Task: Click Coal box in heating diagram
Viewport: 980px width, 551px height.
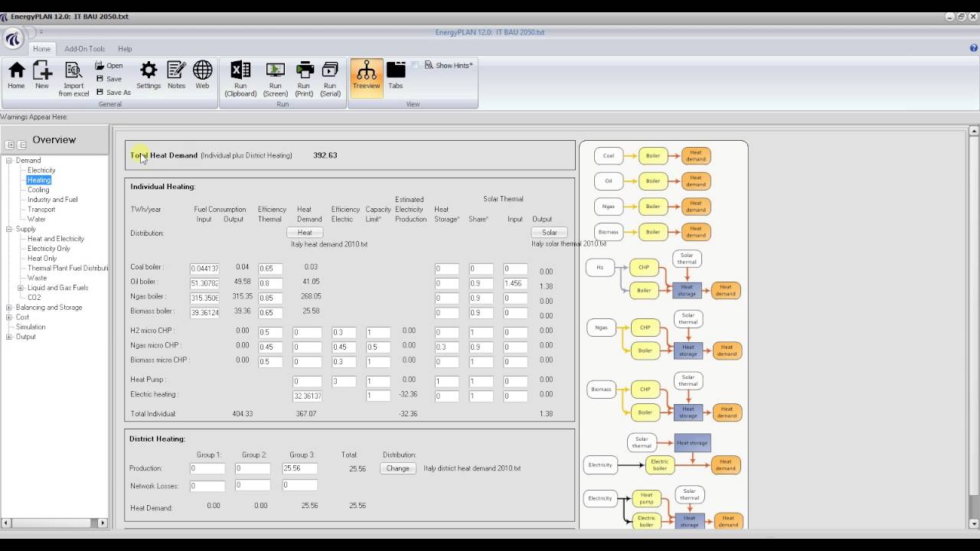Action: tap(609, 155)
